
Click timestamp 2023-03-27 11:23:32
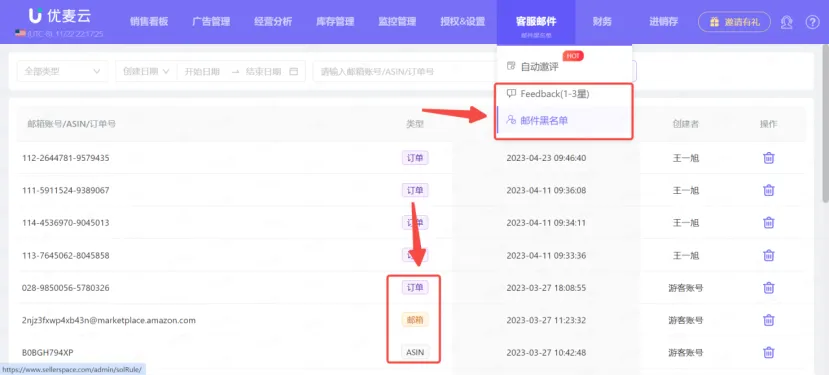coord(546,320)
